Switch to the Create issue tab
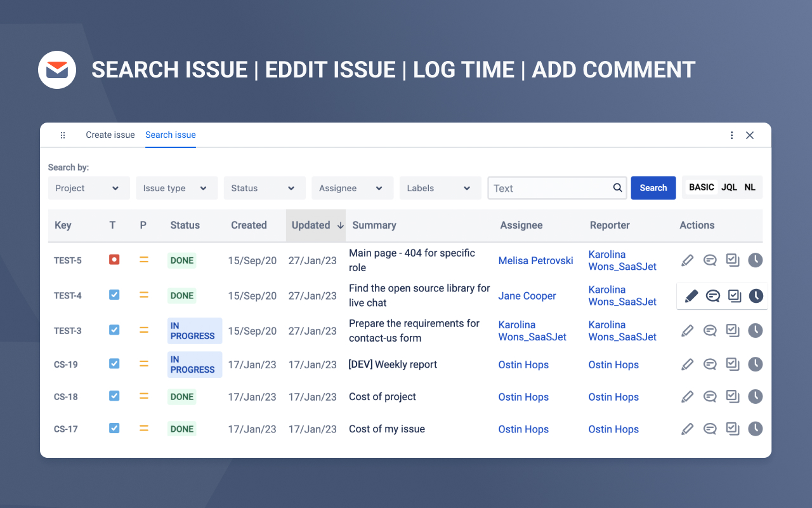 tap(110, 135)
